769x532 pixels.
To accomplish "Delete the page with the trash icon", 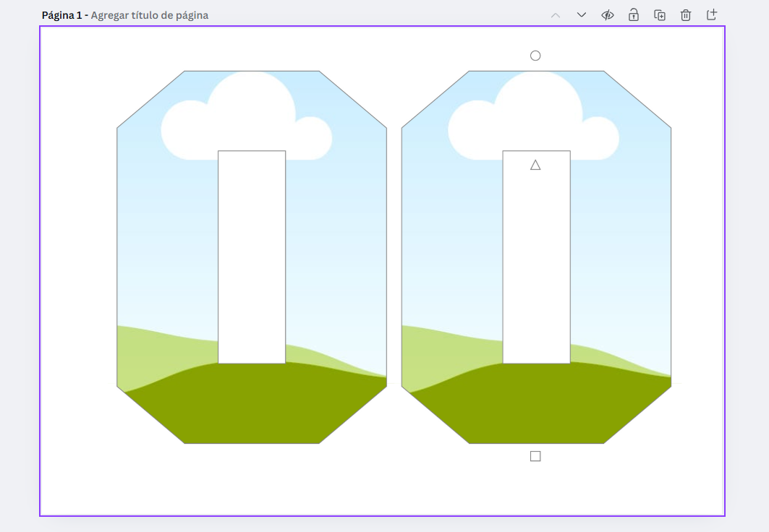I will tap(686, 15).
